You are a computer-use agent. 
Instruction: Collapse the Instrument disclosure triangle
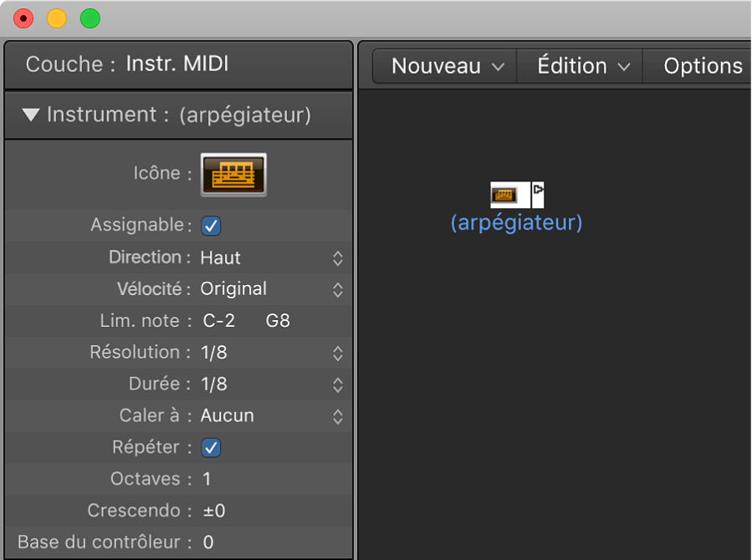[32, 115]
